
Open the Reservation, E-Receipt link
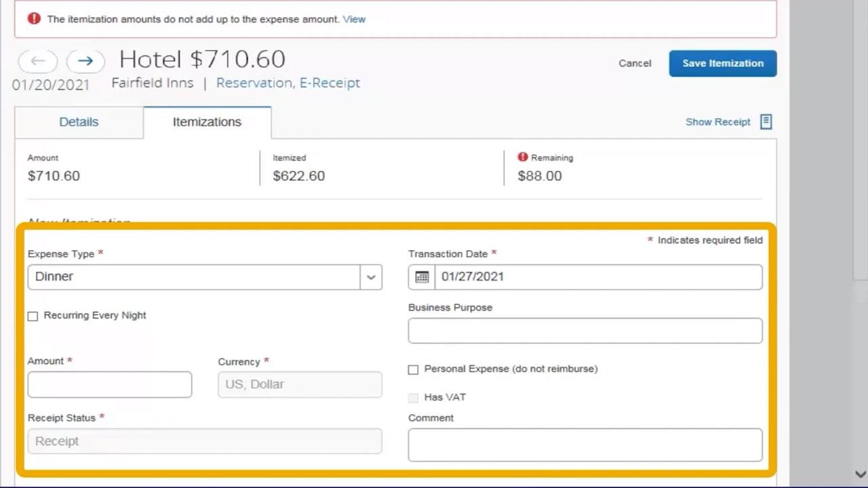point(288,83)
